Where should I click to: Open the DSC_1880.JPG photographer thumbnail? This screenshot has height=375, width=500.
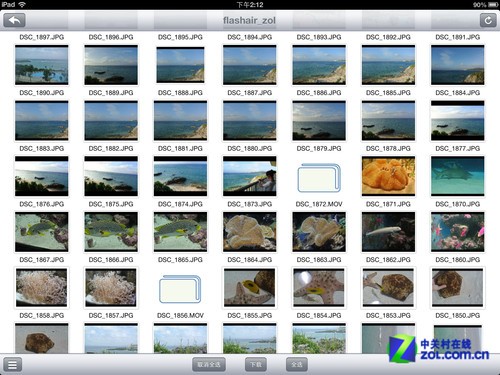(x=250, y=176)
